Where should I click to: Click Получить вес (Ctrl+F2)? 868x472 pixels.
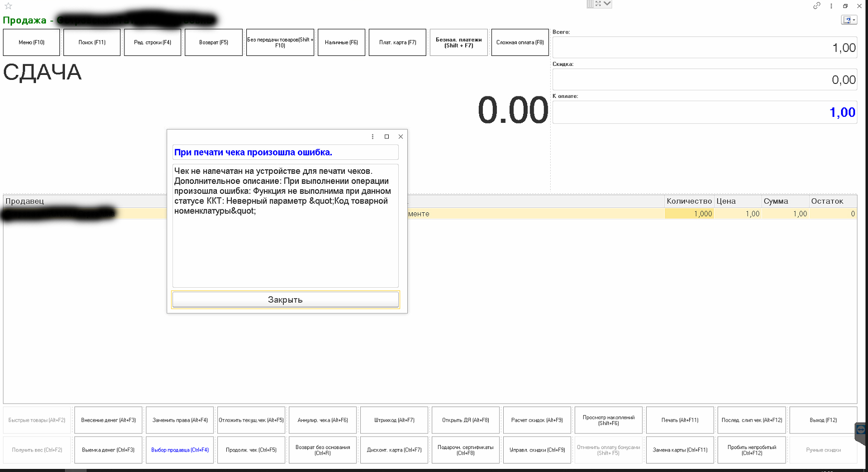click(x=37, y=450)
